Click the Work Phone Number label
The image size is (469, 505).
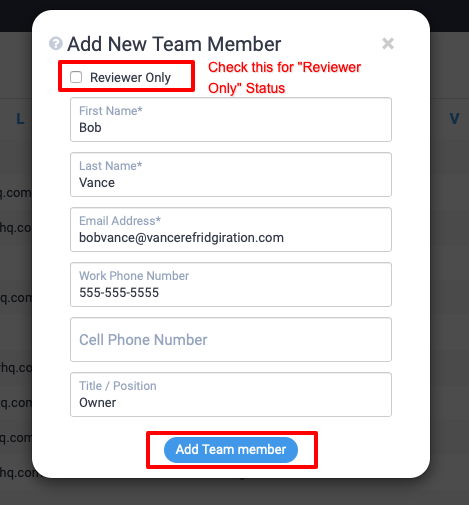click(134, 276)
